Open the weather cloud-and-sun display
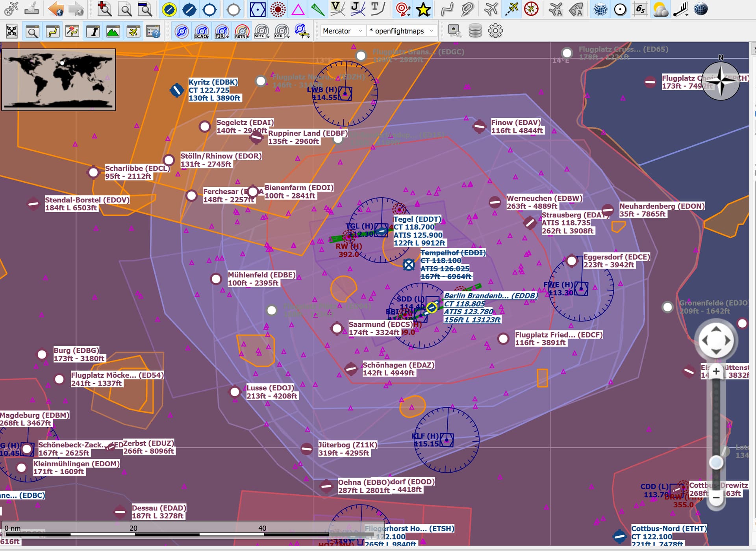Viewport: 756px width, 551px height. coord(660,9)
